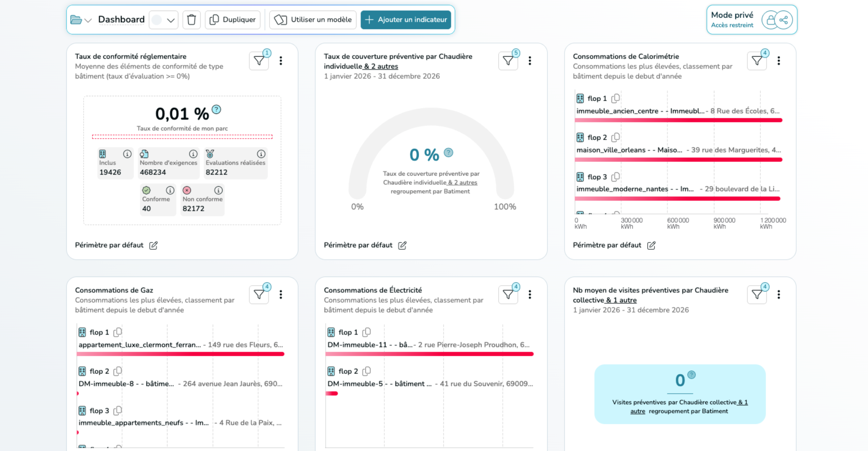Open the dashboard folder icon
868x451 pixels.
[x=76, y=20]
